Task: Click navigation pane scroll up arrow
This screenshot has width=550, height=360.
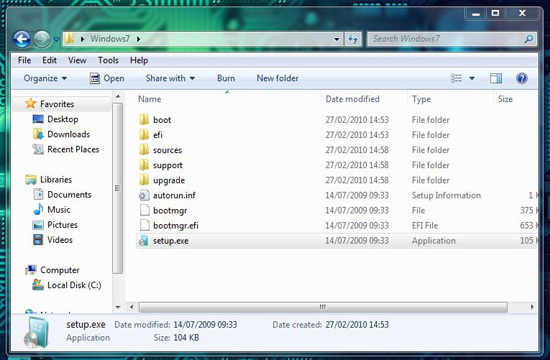Action: coord(118,96)
